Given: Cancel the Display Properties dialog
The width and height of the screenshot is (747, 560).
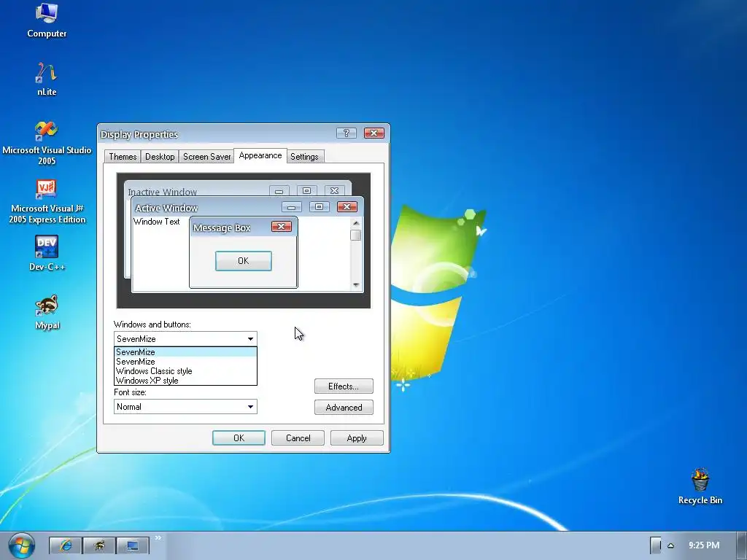Looking at the screenshot, I should click(x=298, y=438).
